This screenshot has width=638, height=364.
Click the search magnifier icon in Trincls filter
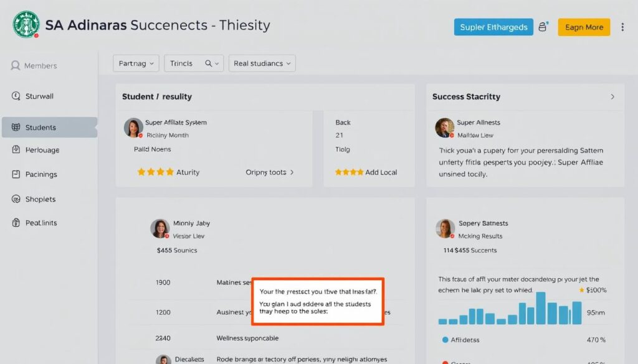[x=208, y=63]
